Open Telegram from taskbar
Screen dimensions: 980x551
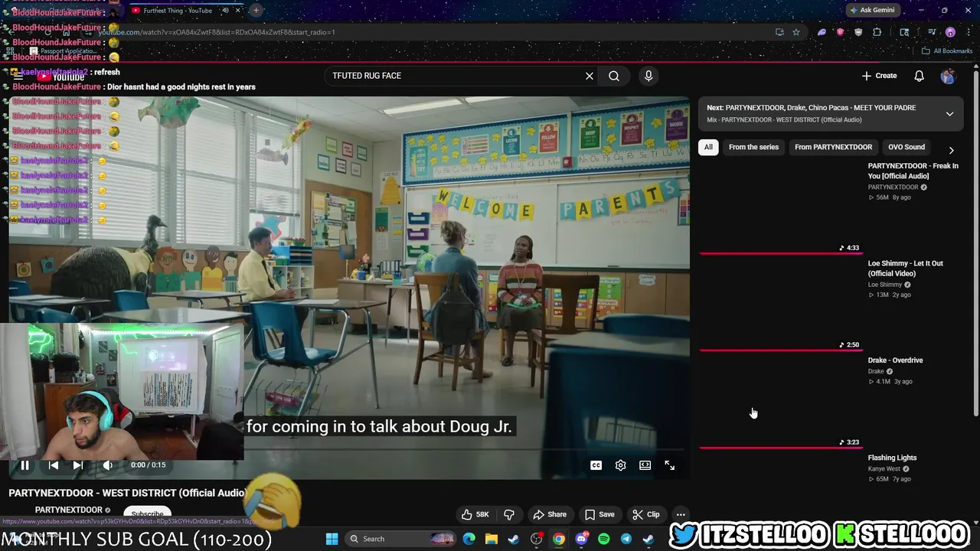click(x=626, y=539)
